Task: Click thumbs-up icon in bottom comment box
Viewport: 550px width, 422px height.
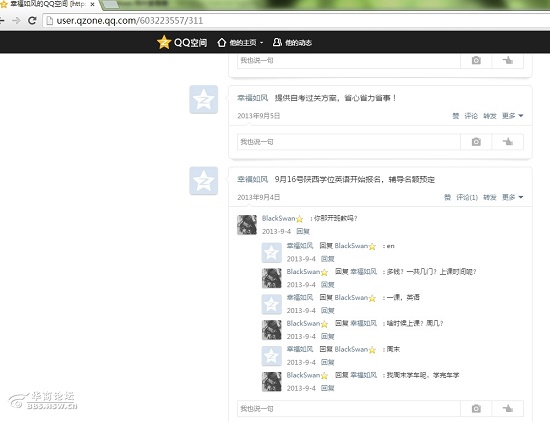Action: (508, 409)
